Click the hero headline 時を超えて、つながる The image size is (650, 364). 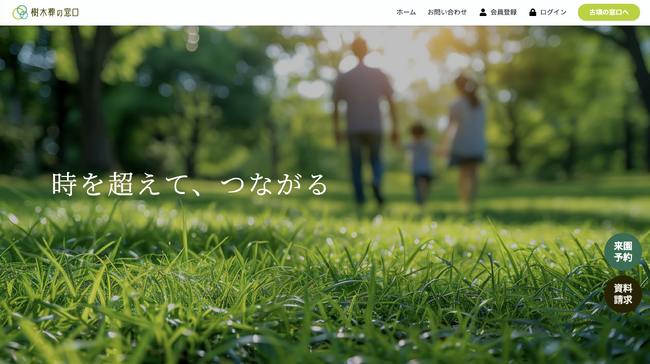click(x=190, y=184)
